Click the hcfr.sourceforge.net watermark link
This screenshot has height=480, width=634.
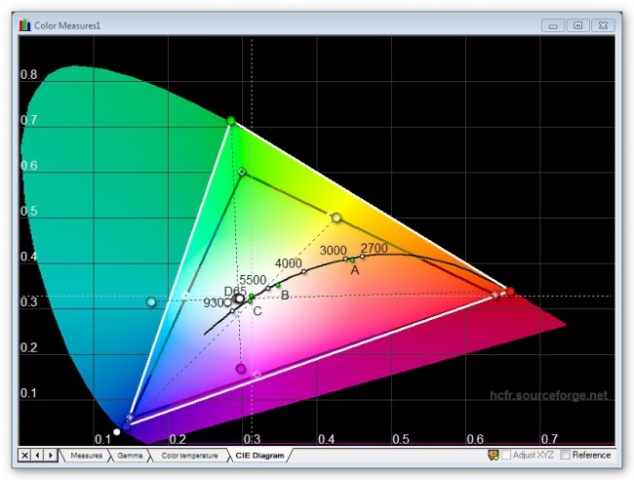pyautogui.click(x=548, y=395)
